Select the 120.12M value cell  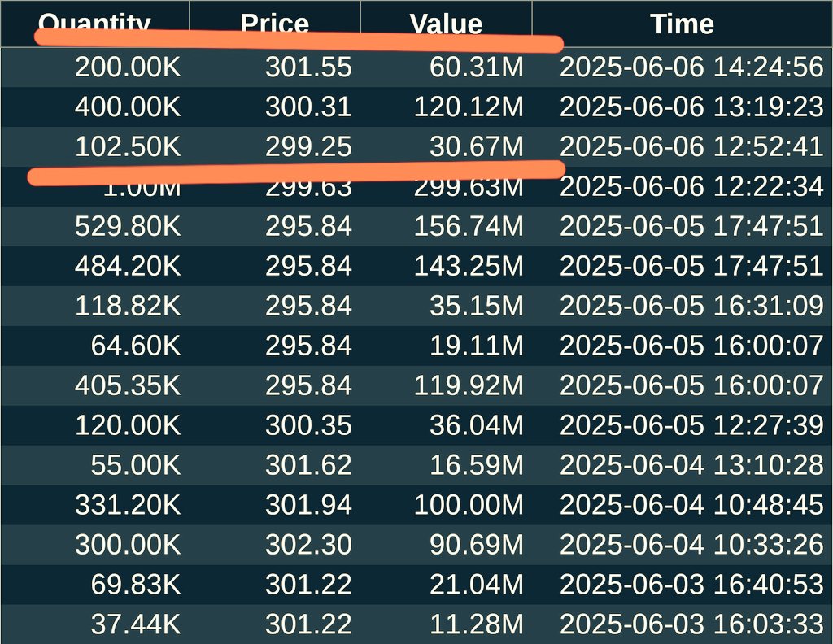point(447,107)
